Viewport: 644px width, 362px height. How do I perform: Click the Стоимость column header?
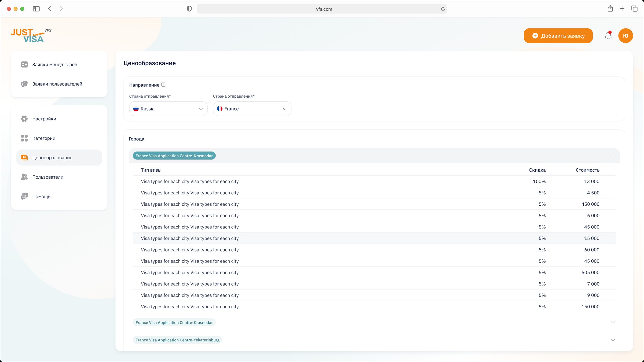587,170
